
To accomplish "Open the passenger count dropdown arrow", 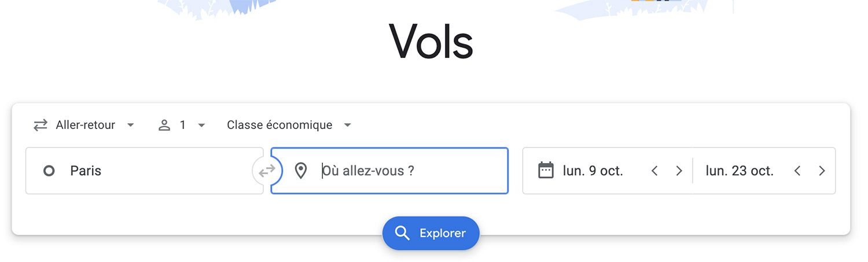I will click(201, 125).
